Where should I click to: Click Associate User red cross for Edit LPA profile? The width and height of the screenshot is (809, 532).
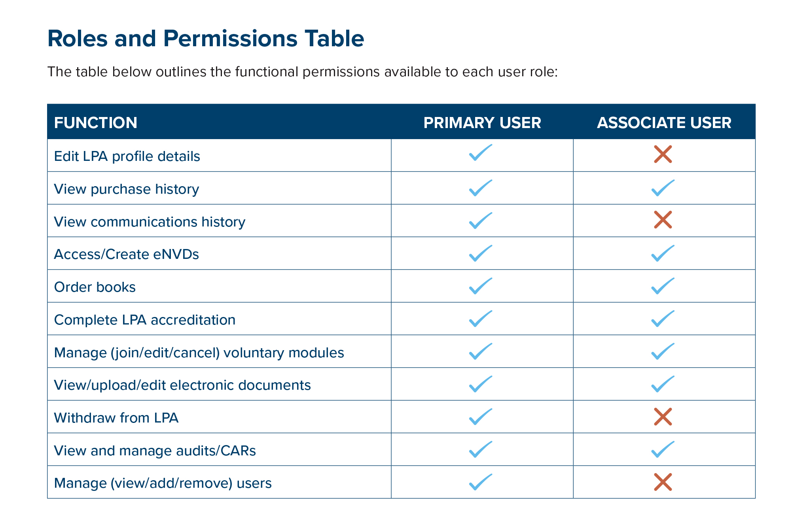(x=663, y=154)
